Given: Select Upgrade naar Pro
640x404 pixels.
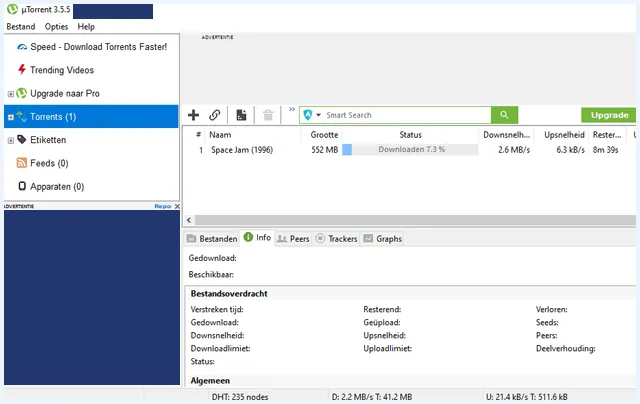Looking at the screenshot, I should 65,93.
